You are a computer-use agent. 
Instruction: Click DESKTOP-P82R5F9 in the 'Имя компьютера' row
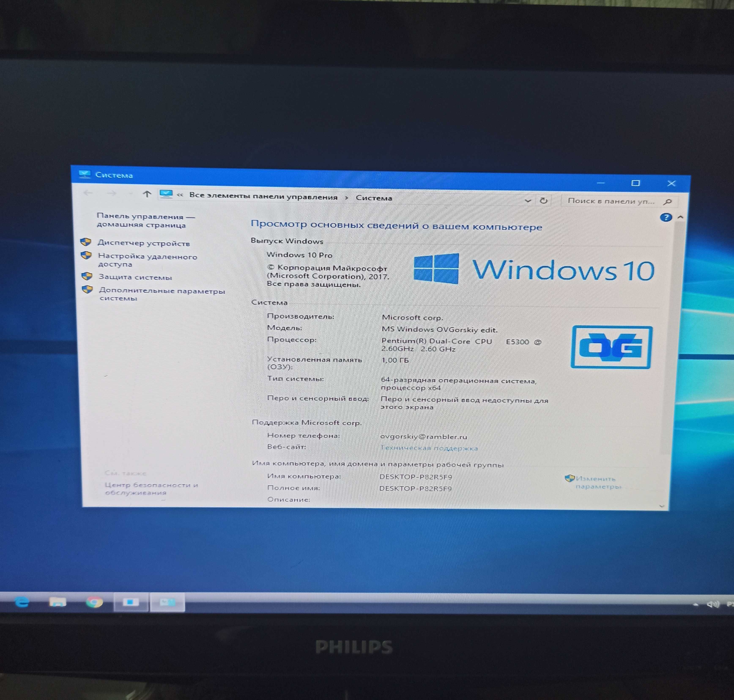[x=415, y=477]
